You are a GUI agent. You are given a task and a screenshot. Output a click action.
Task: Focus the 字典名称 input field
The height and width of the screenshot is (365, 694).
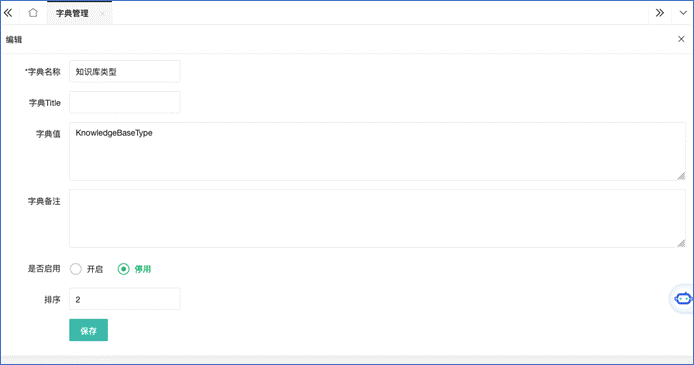125,72
